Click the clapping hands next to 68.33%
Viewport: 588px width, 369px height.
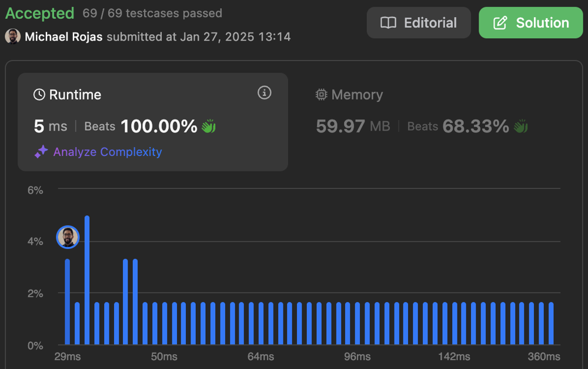coord(520,126)
